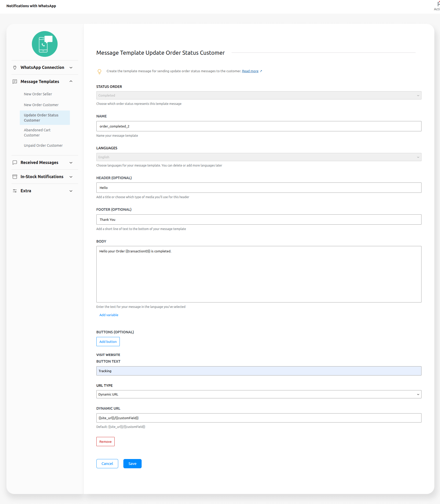Expand the WhatsApp Connection section

pos(71,68)
